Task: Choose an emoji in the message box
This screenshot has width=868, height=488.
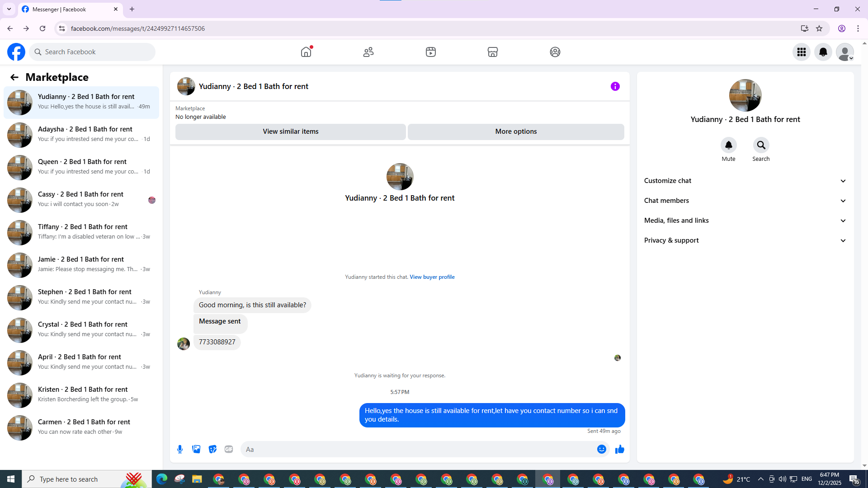Action: pos(601,449)
